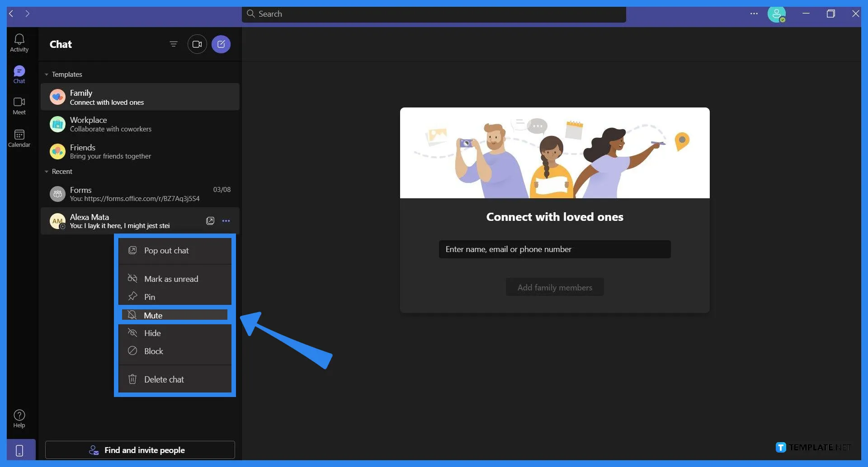Choose Block in the context menu
Screen dimensions: 868x467
[153, 351]
